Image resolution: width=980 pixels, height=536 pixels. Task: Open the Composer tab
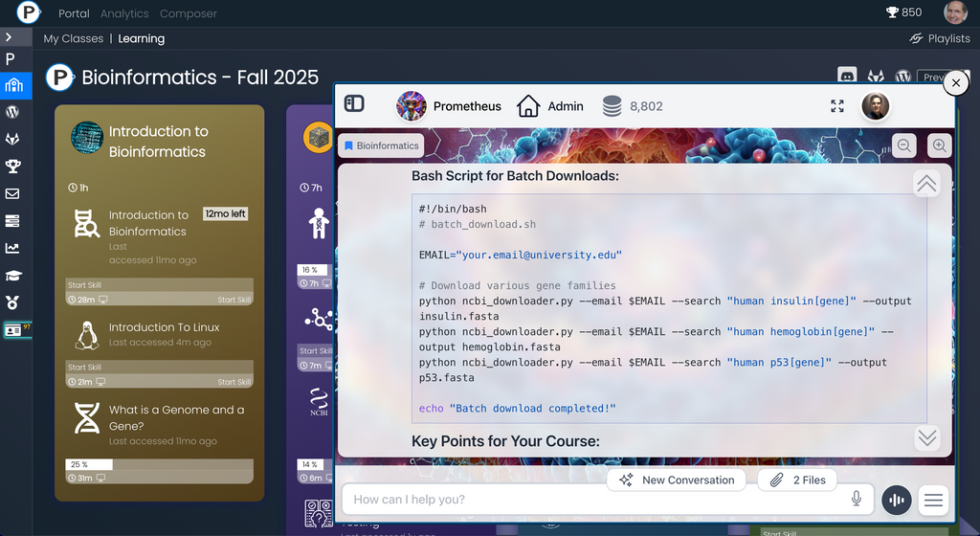189,13
